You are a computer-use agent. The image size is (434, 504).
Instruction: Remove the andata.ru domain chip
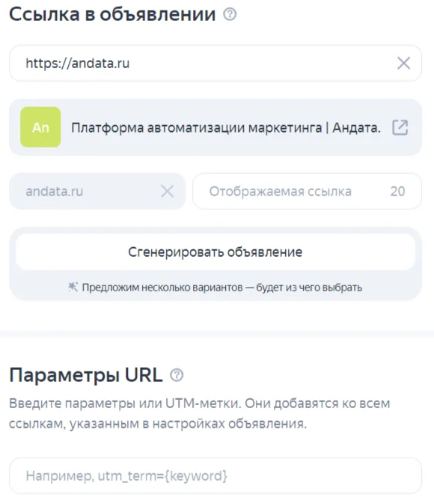(x=167, y=191)
